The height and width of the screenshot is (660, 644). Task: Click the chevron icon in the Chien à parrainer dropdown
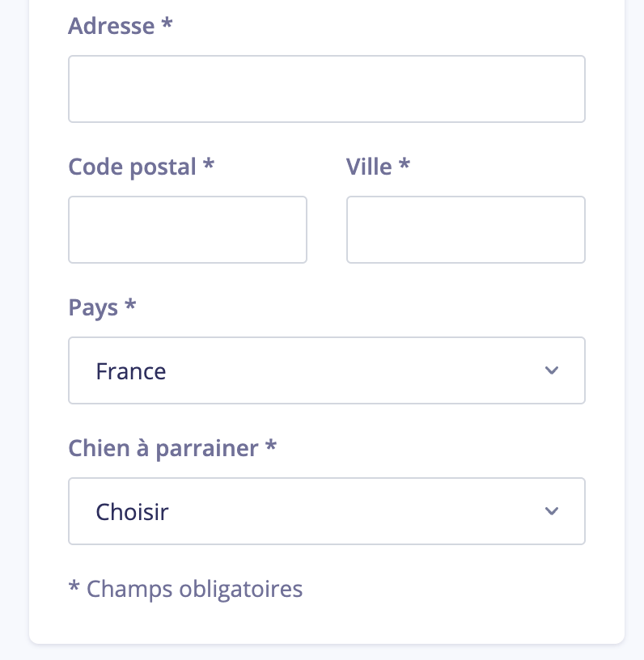pyautogui.click(x=552, y=511)
